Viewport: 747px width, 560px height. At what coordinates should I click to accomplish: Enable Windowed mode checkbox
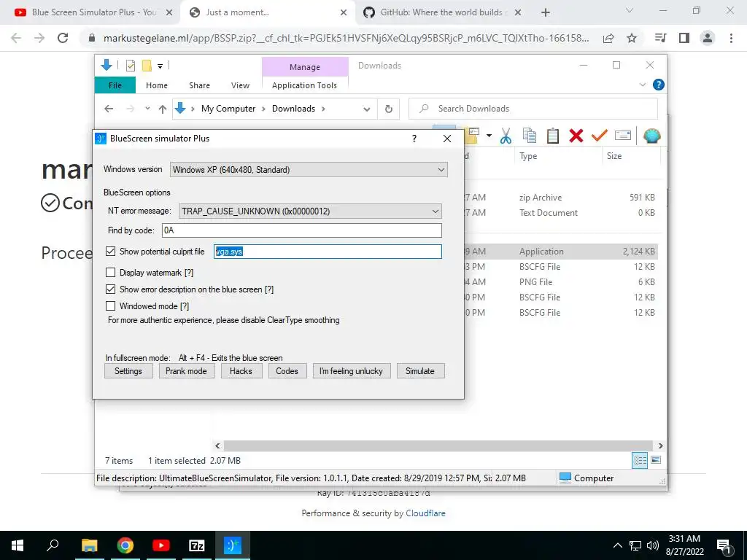pos(111,306)
